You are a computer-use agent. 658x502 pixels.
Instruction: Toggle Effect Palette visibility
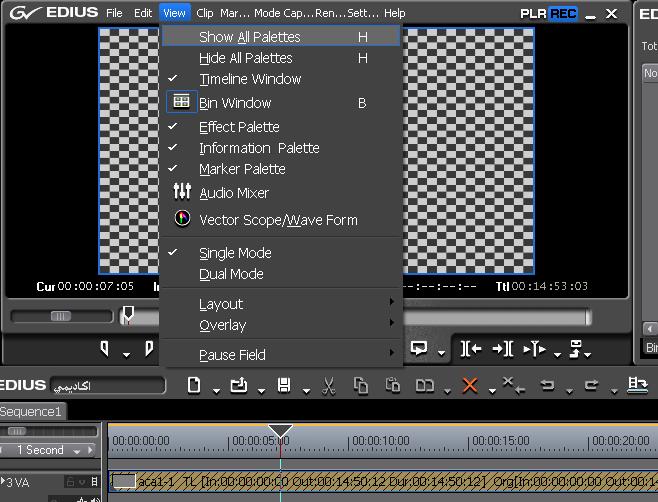coord(239,127)
